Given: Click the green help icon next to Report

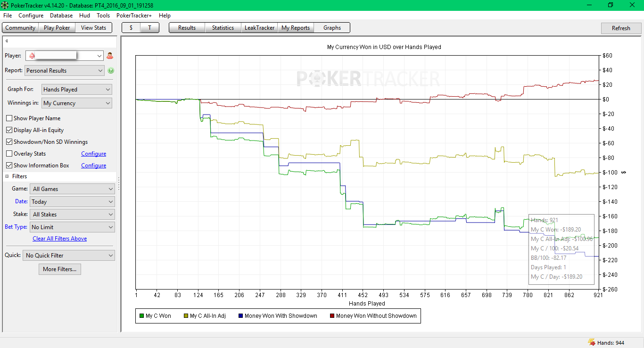Looking at the screenshot, I should 111,71.
